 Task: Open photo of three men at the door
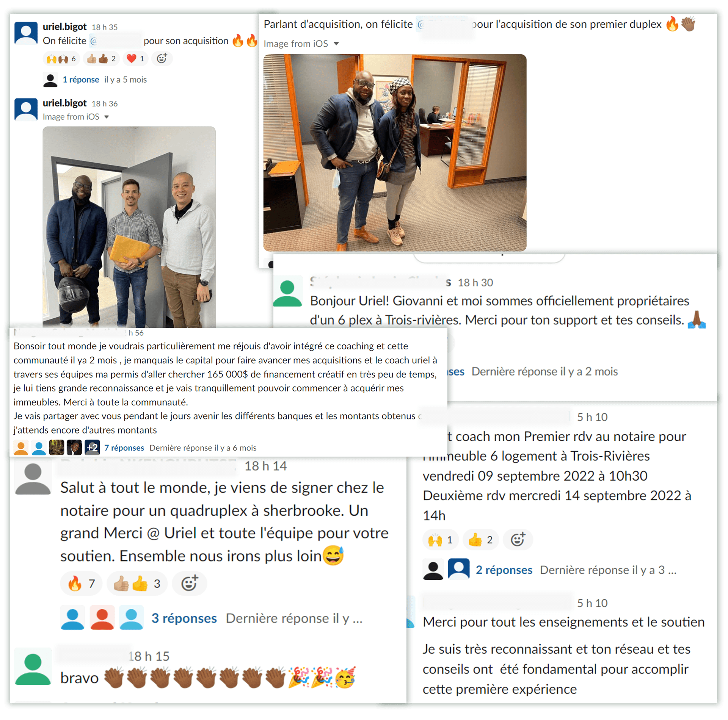pos(129,227)
